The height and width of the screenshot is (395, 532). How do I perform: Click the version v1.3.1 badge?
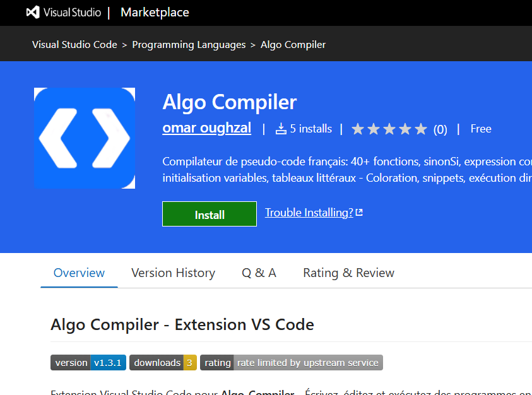coord(88,362)
